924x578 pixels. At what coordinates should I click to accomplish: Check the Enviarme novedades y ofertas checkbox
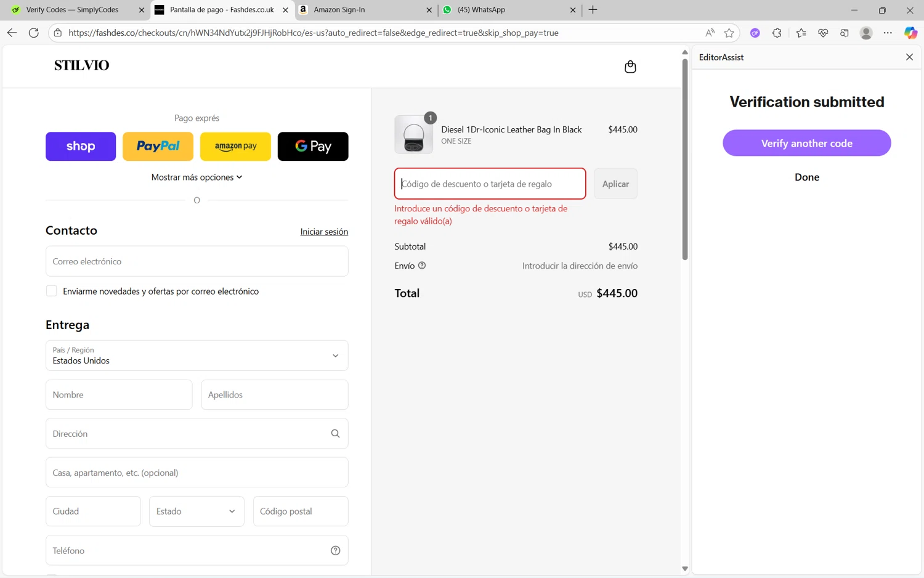[51, 291]
